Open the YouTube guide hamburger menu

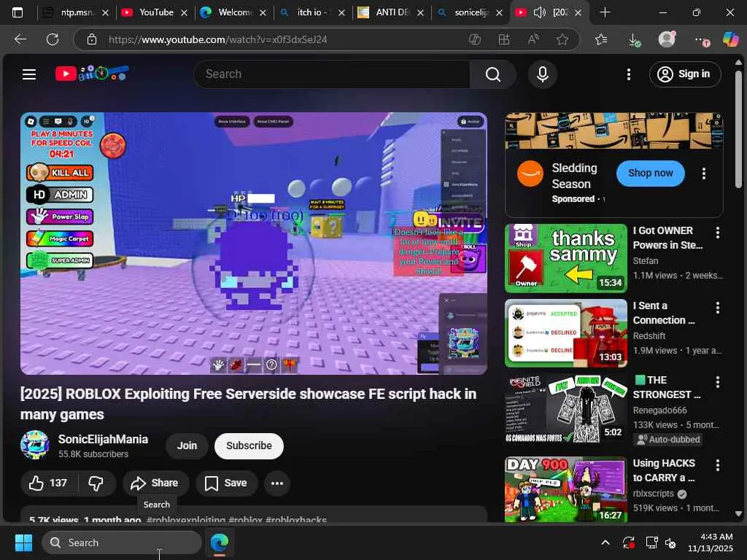pyautogui.click(x=29, y=74)
